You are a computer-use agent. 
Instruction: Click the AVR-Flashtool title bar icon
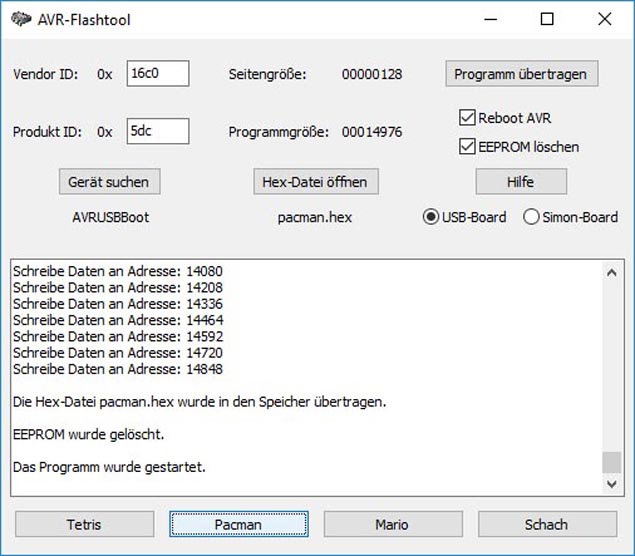pos(21,19)
